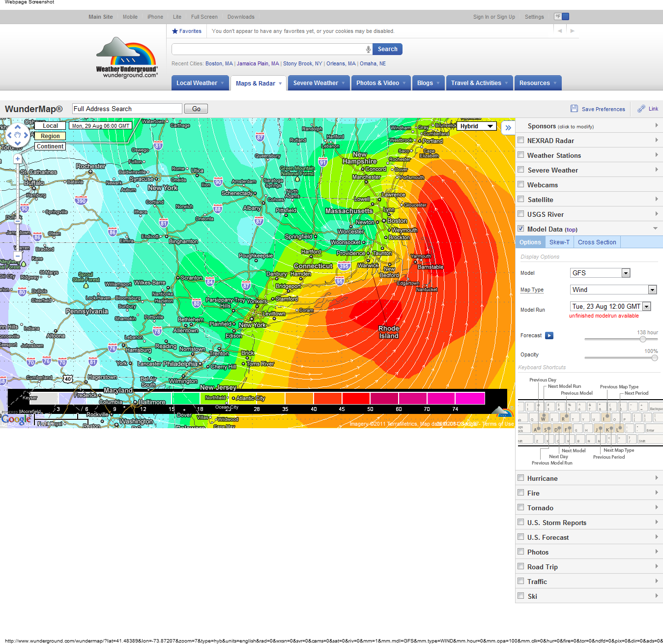Enable the Webcams layer checkbox

point(520,184)
